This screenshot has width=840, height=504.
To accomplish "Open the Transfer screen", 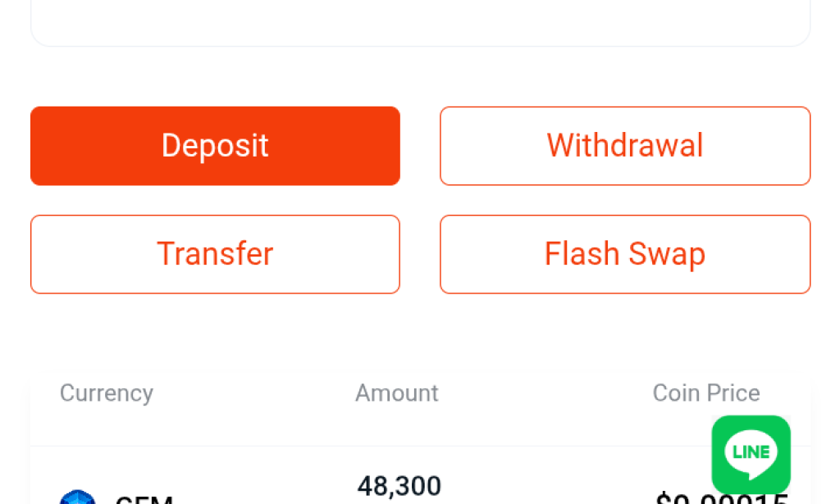I will (215, 254).
